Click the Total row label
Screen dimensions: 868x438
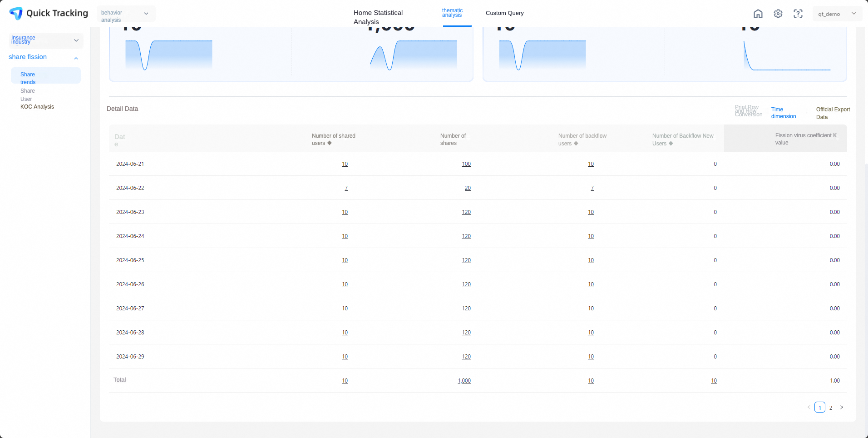[x=120, y=380]
